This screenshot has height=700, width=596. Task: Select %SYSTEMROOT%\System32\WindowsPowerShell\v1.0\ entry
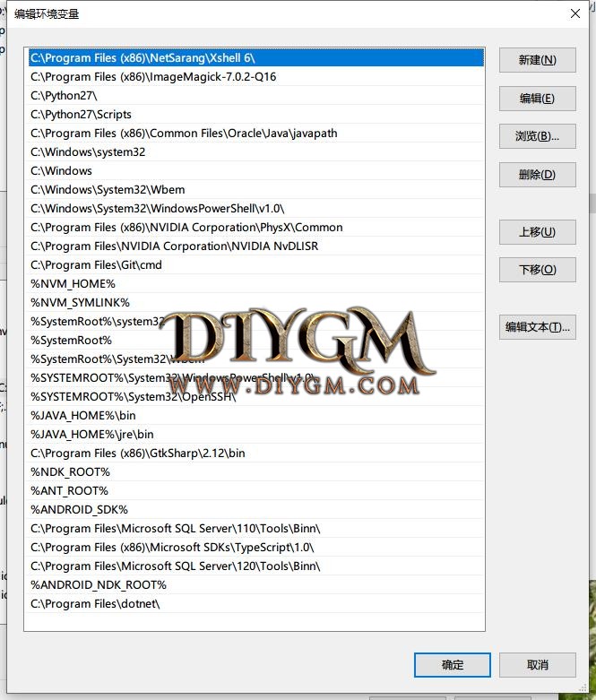256,378
